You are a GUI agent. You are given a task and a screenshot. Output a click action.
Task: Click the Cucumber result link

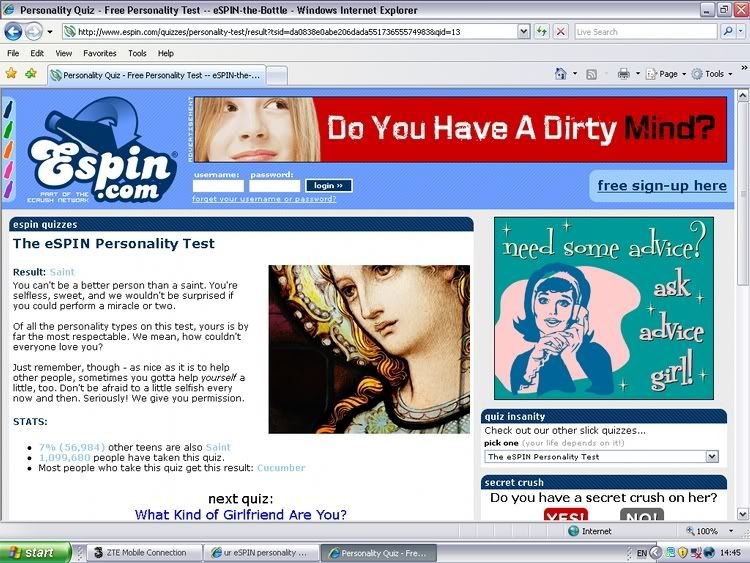tap(281, 468)
